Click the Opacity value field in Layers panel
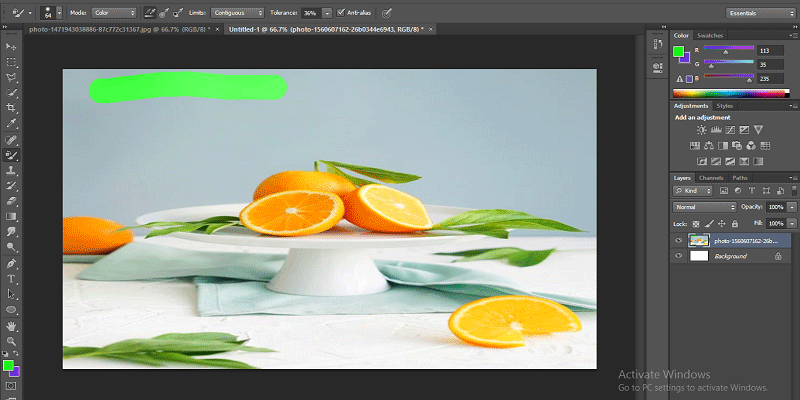The height and width of the screenshot is (400, 800). pos(775,206)
